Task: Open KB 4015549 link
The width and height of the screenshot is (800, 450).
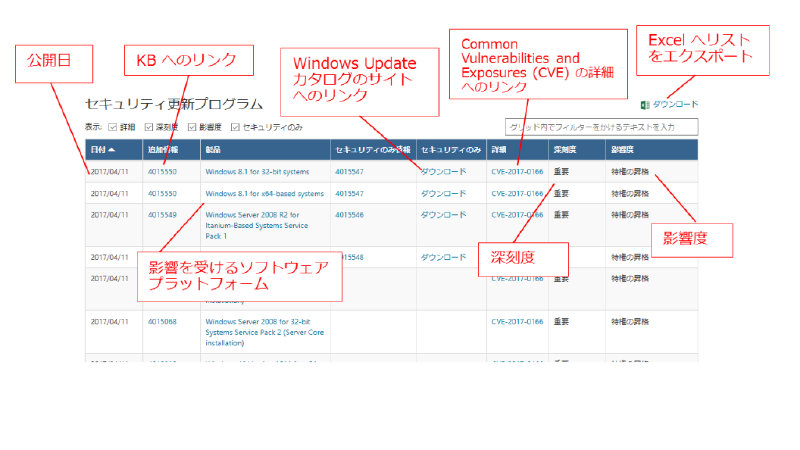Action: click(162, 214)
